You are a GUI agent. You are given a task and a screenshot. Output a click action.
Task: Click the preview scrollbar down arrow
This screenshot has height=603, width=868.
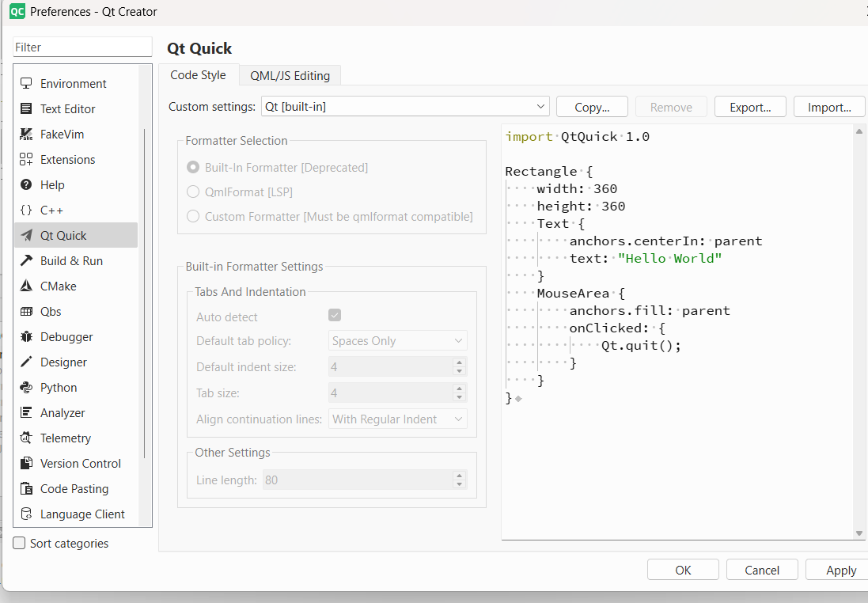point(859,533)
